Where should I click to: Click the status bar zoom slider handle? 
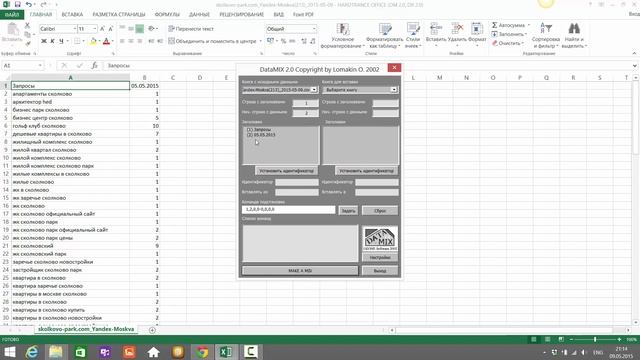(x=595, y=339)
